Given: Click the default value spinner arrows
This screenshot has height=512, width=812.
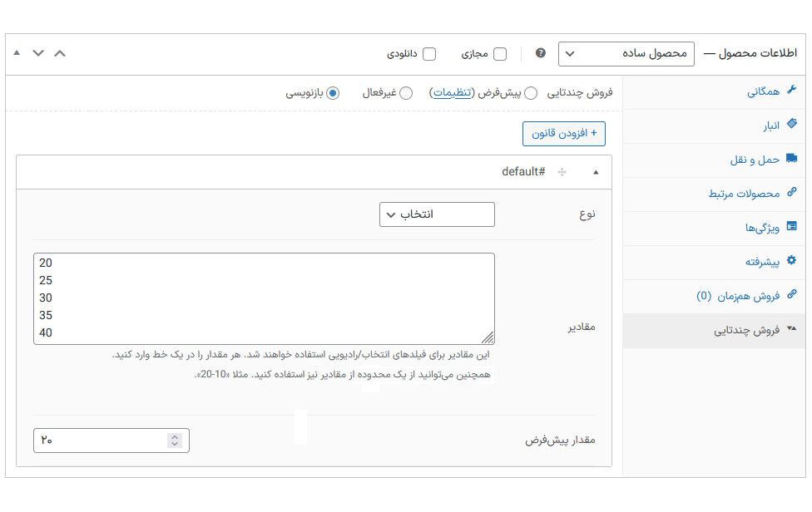Looking at the screenshot, I should tap(175, 441).
